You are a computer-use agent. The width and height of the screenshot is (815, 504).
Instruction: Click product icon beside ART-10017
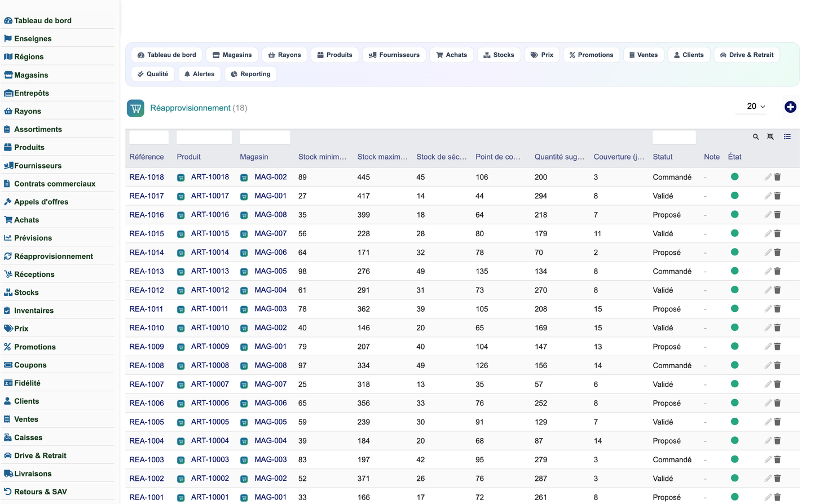[181, 196]
